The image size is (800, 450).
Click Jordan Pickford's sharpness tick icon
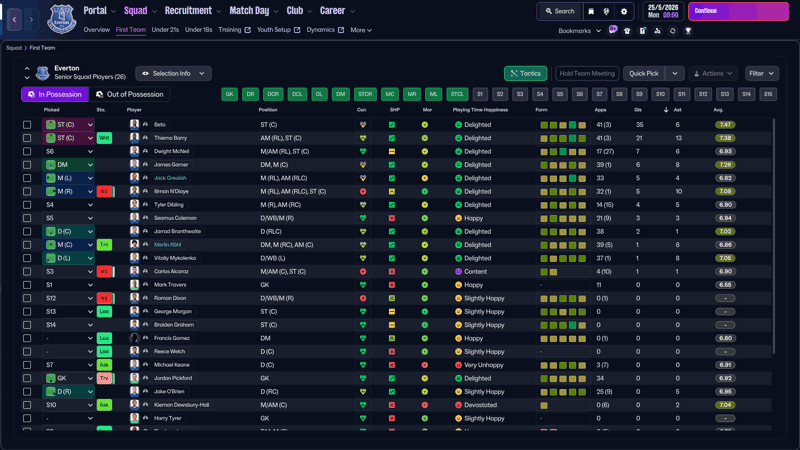pyautogui.click(x=392, y=378)
